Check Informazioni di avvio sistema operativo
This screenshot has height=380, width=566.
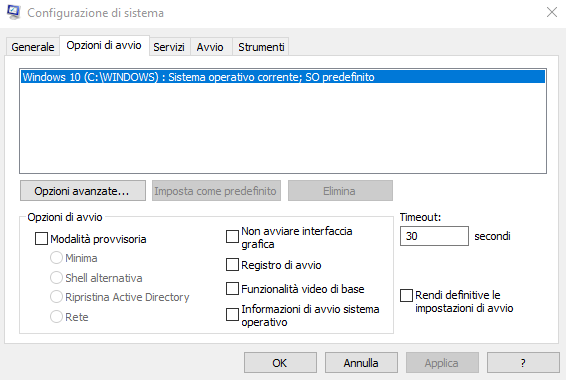232,315
